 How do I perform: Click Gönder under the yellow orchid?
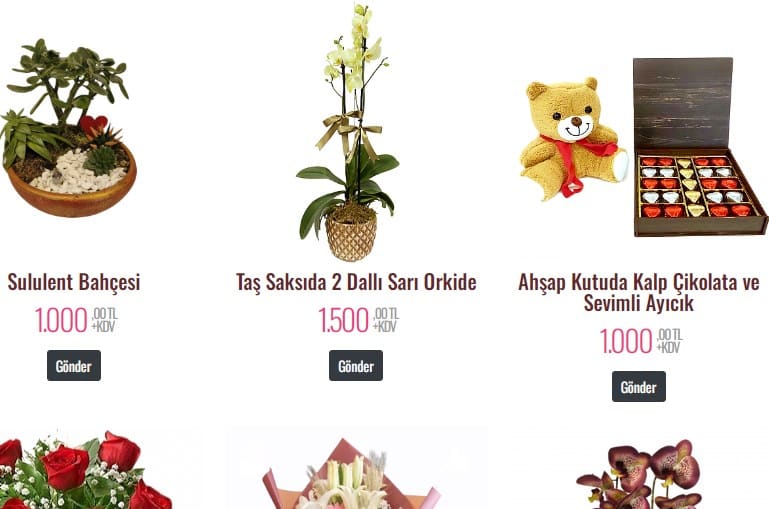356,365
